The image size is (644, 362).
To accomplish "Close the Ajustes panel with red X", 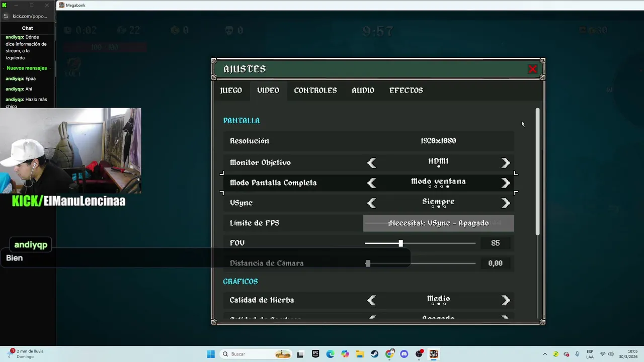I will [533, 69].
